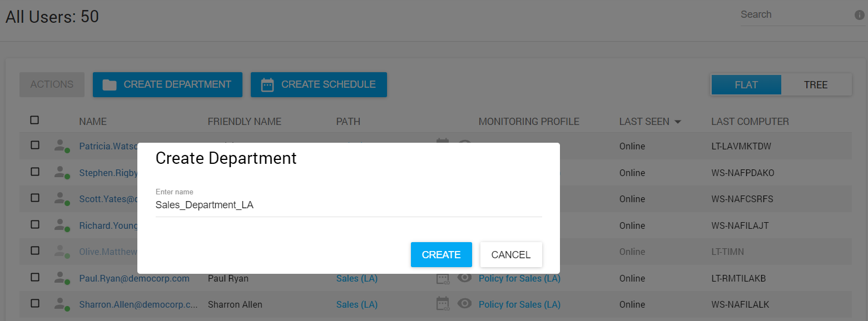Toggle the eye icon in Sharron Allen's row
This screenshot has width=868, height=321.
click(x=464, y=304)
